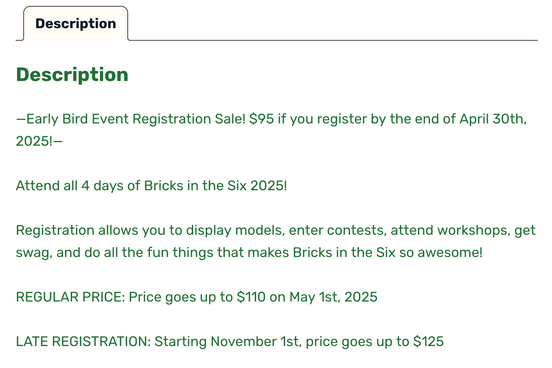The width and height of the screenshot is (552, 368).
Task: Click the line ending '2025!—'
Action: point(39,141)
